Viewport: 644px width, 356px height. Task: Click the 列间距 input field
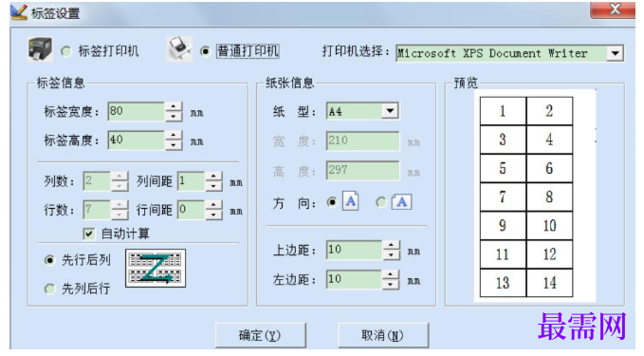coord(191,181)
